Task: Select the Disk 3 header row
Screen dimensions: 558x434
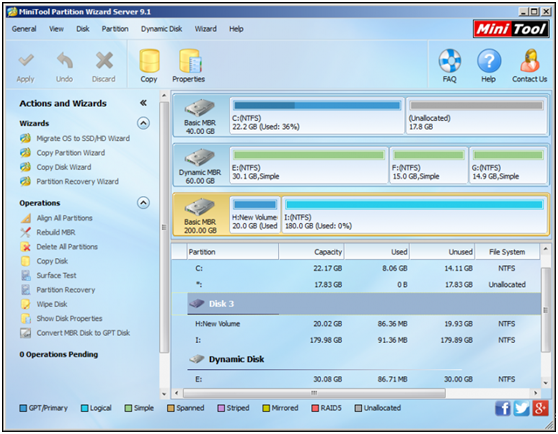Action: 356,304
